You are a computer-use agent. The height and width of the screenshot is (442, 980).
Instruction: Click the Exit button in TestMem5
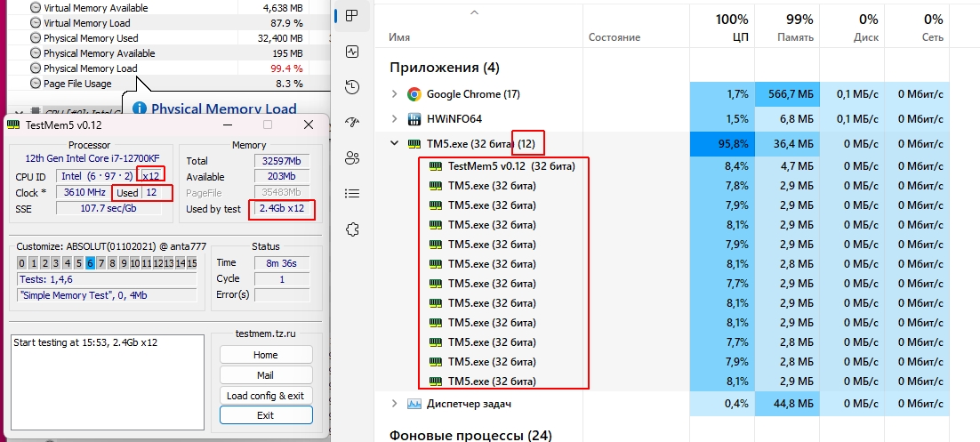point(266,415)
